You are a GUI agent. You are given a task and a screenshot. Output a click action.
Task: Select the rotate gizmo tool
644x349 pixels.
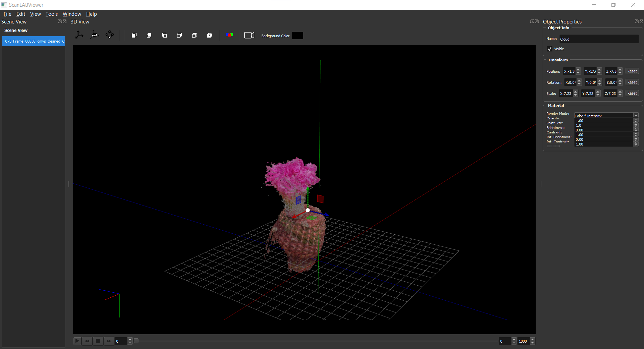tap(110, 35)
